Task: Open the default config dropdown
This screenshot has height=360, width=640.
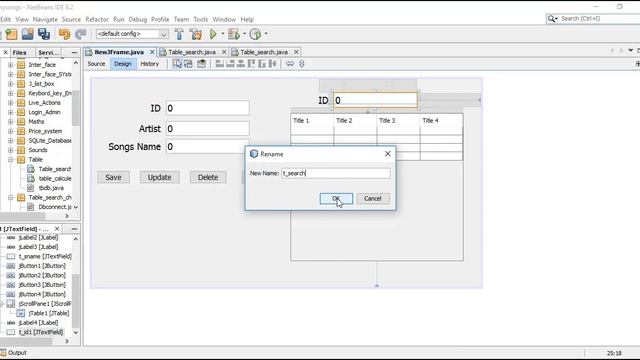Action: (x=164, y=34)
